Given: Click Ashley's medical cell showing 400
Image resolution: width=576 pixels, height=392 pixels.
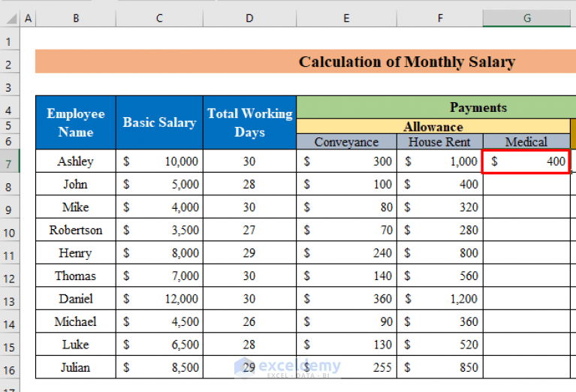Looking at the screenshot, I should coord(526,161).
